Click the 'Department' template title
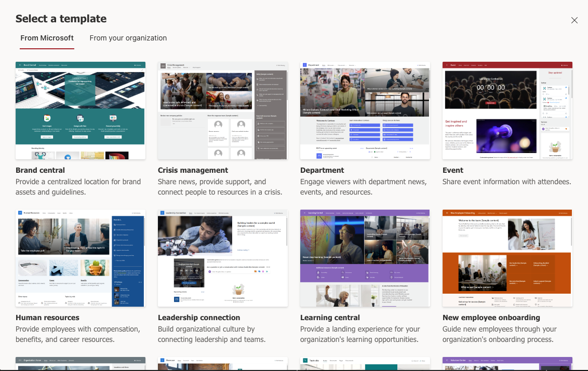This screenshot has width=588, height=371. (322, 170)
